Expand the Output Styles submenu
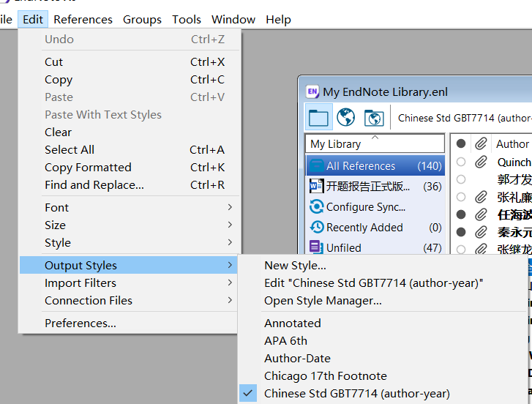 (x=130, y=265)
